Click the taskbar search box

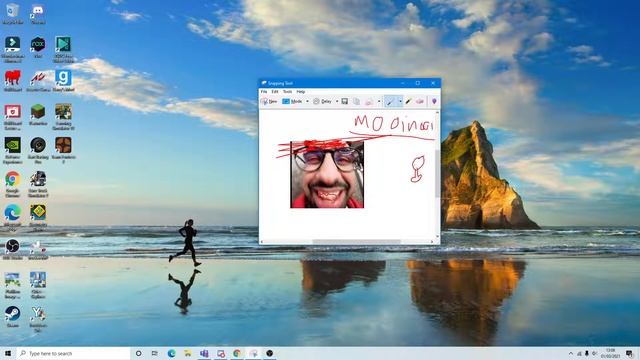(x=73, y=353)
